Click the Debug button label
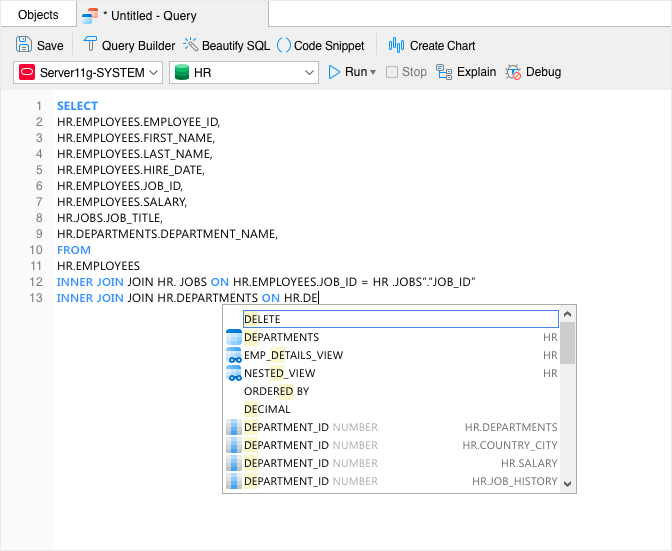672x551 pixels. pyautogui.click(x=543, y=72)
